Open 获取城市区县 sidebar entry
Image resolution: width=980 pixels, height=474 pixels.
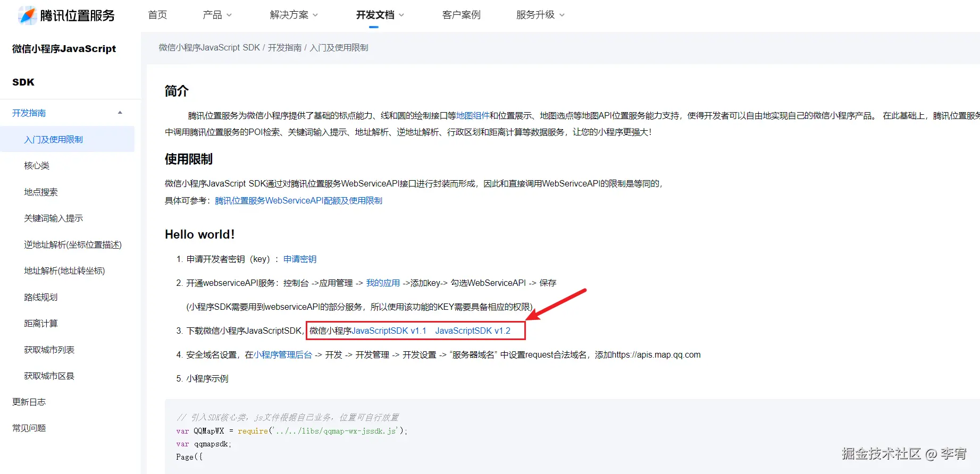49,376
